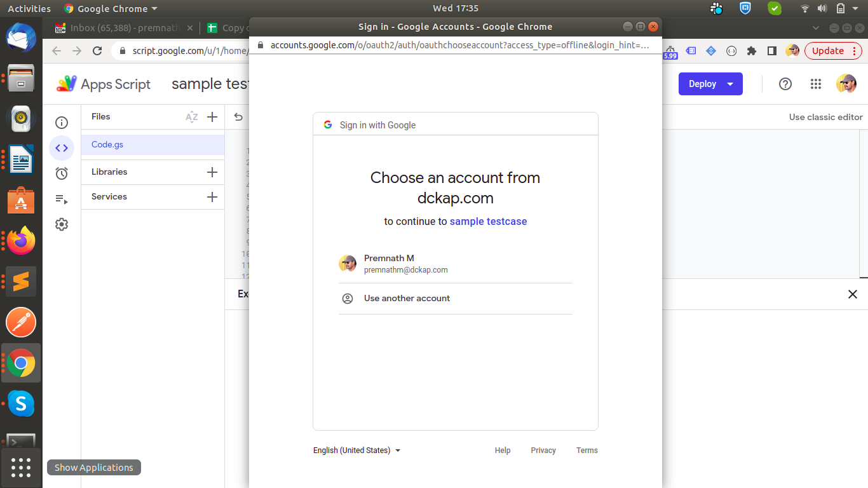
Task: Add a new file with the Files plus icon
Action: click(x=212, y=117)
